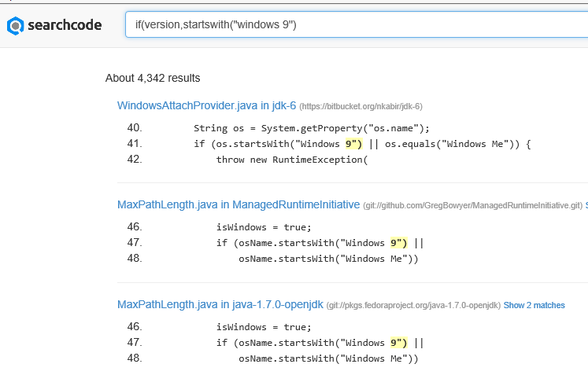Click the pkgs.fedoraproject.org java-1.7.0-openjdk URL
Image resolution: width=588 pixels, height=375 pixels.
pos(413,305)
